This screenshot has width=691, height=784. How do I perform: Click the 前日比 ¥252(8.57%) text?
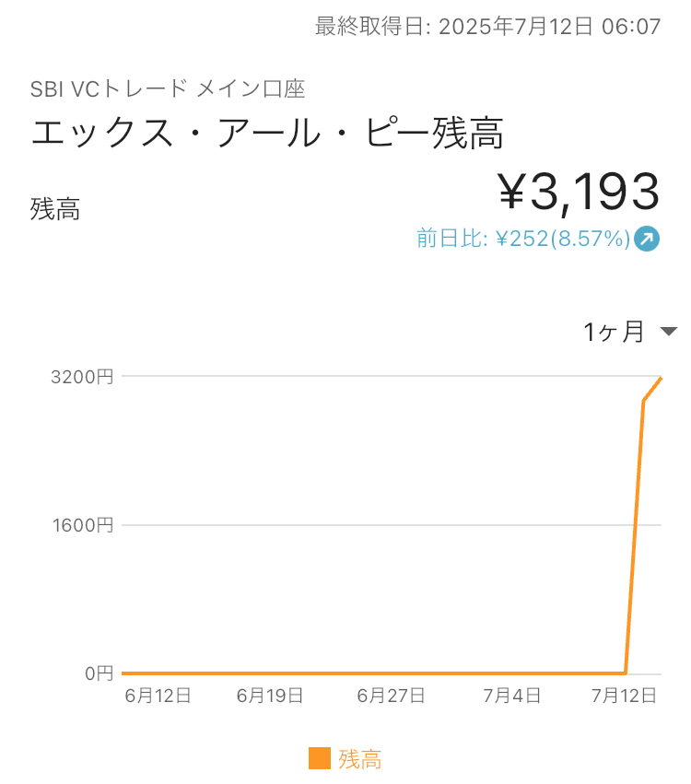[x=523, y=239]
